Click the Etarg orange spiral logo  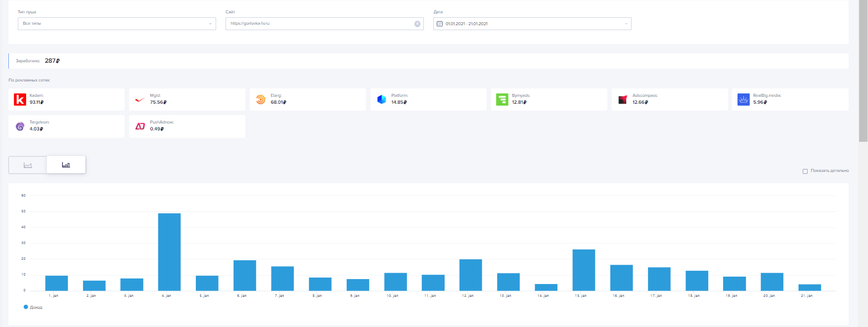pos(261,100)
